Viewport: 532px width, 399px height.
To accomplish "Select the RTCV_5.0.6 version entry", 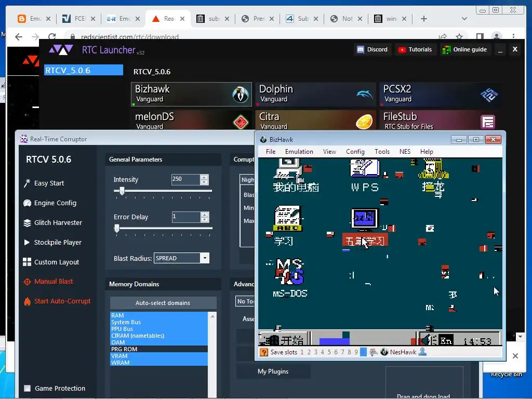I will click(x=84, y=71).
